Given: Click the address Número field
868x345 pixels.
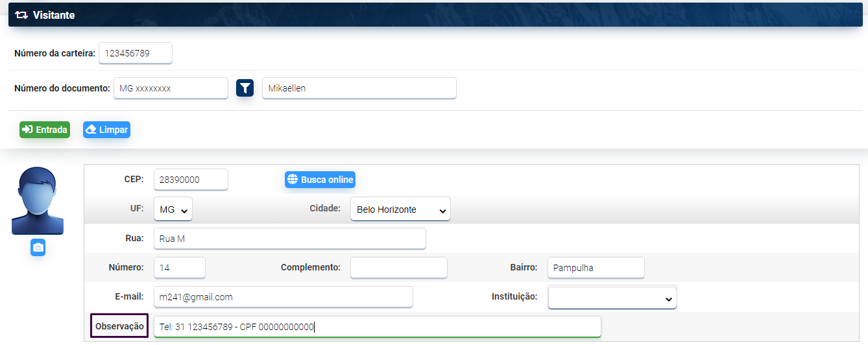Looking at the screenshot, I should click(x=180, y=268).
